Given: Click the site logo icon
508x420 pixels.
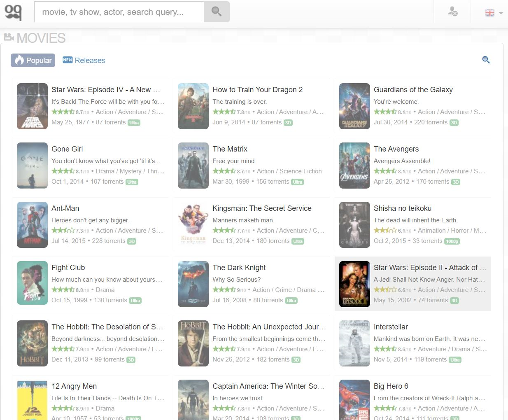Looking at the screenshot, I should 13,12.
